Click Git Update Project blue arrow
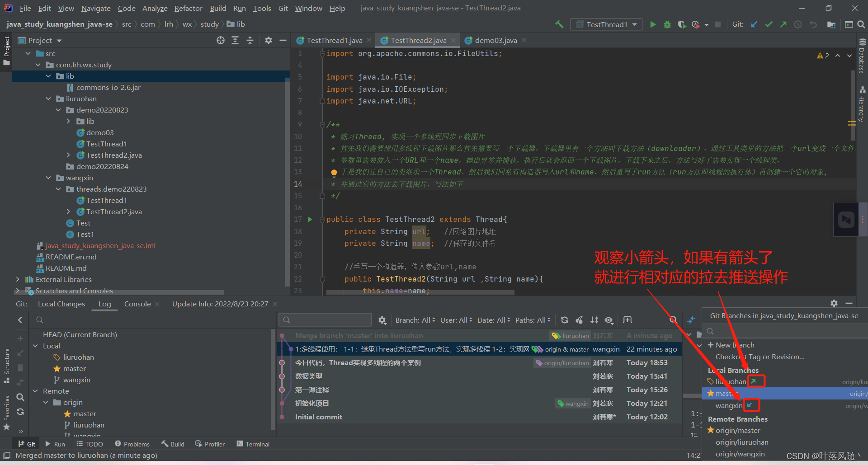The width and height of the screenshot is (868, 465). pos(754,24)
